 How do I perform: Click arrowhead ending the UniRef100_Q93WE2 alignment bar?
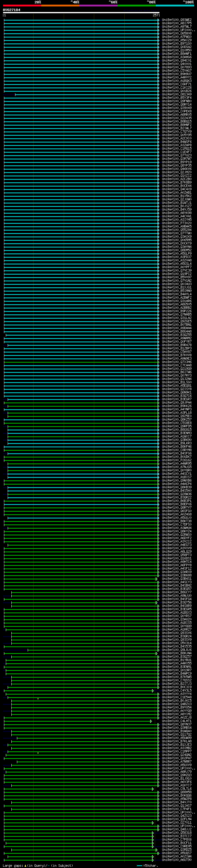coord(158,20)
